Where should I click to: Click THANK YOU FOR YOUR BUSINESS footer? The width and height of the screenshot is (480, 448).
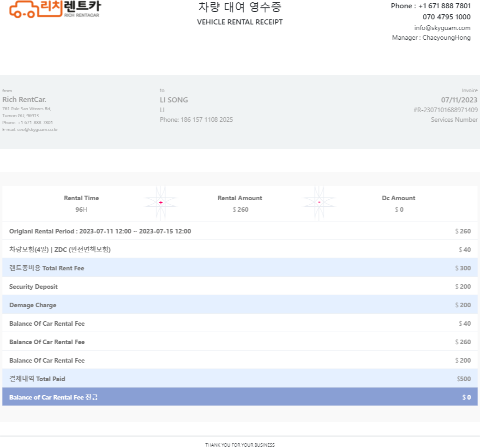click(240, 445)
